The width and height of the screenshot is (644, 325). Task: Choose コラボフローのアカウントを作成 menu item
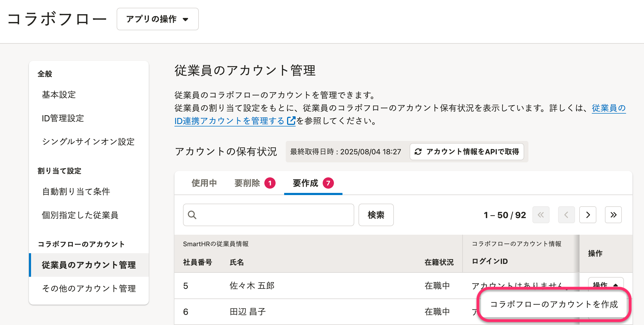tap(554, 304)
